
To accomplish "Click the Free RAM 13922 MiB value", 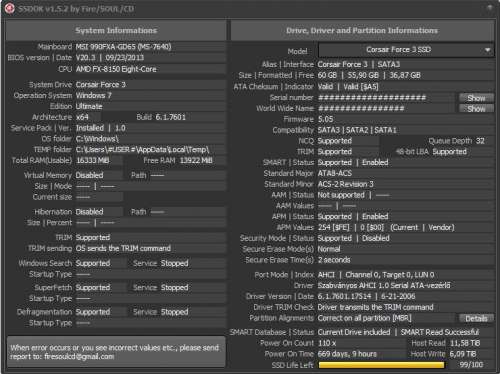I will 196,161.
